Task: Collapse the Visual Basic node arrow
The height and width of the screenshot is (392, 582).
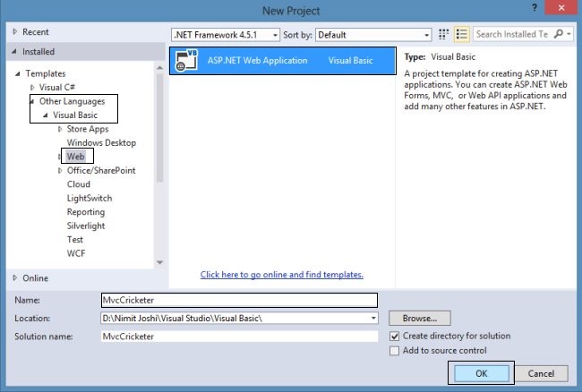Action: 46,115
